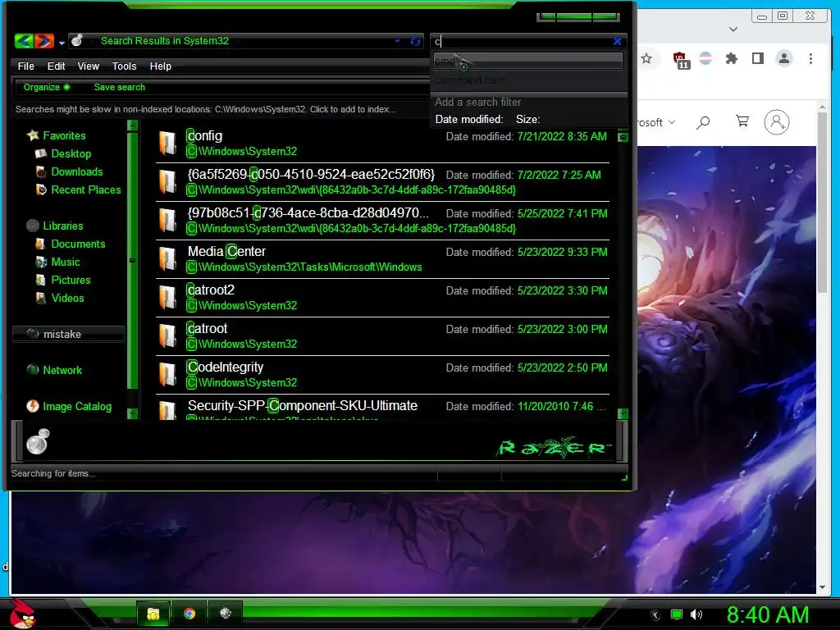This screenshot has height=630, width=840.
Task: Open the shopping cart on webpage
Action: (742, 121)
